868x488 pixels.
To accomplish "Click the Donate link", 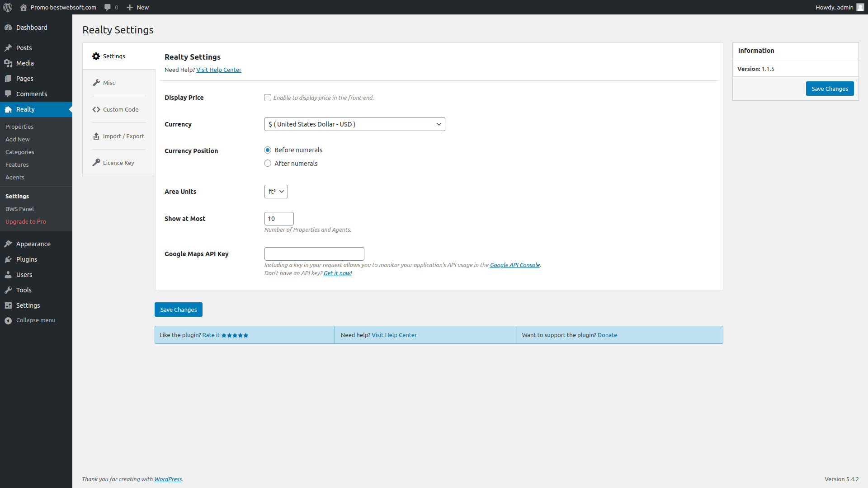I will pyautogui.click(x=607, y=335).
